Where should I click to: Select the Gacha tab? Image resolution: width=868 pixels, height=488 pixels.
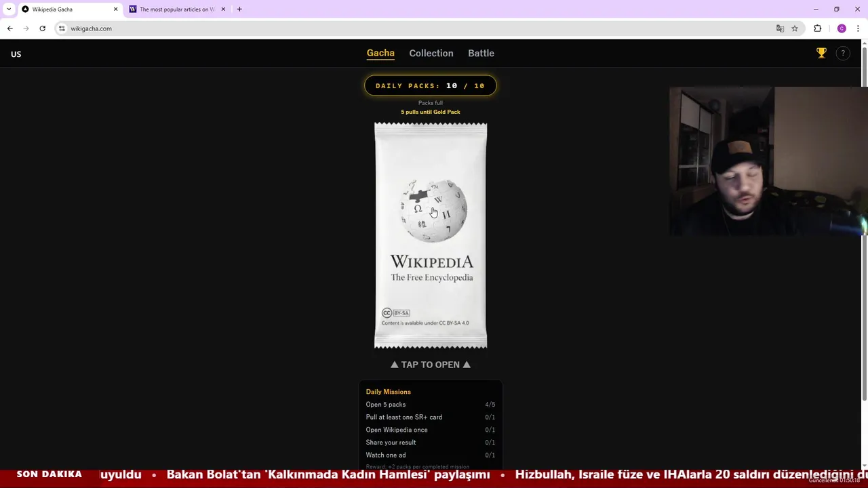pyautogui.click(x=380, y=53)
